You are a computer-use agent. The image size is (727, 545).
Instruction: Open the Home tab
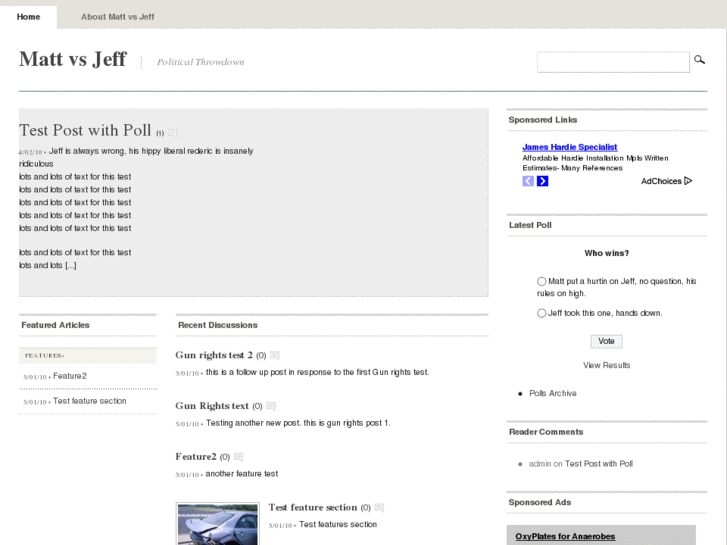click(x=28, y=17)
